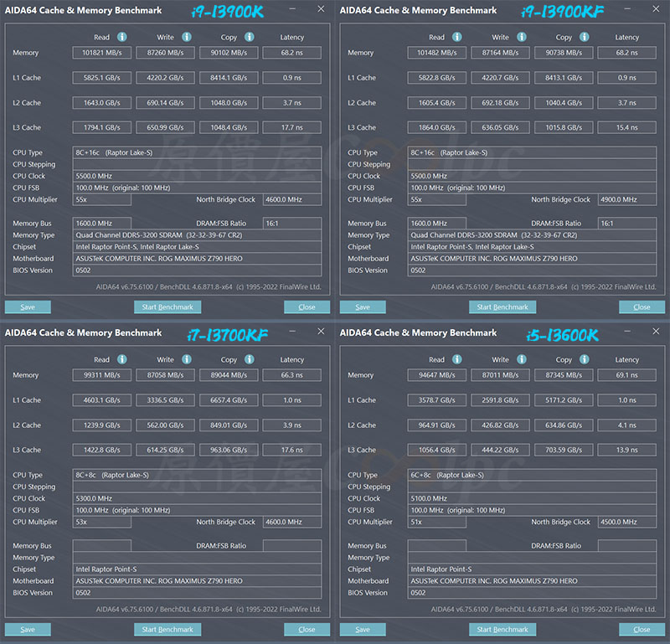The height and width of the screenshot is (644, 670).
Task: Click Write info icon in i5-13600K window
Action: tap(522, 359)
